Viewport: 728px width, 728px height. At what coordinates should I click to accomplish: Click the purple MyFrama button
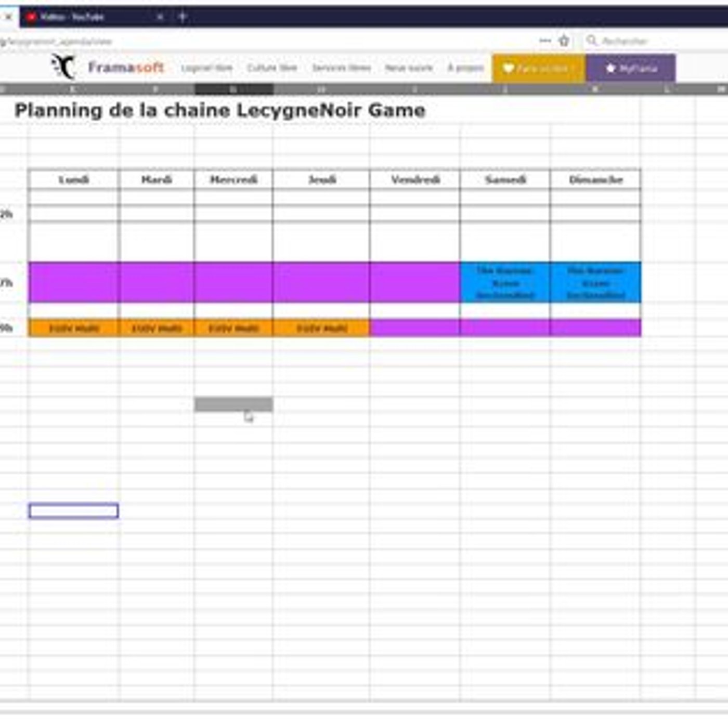pos(631,68)
